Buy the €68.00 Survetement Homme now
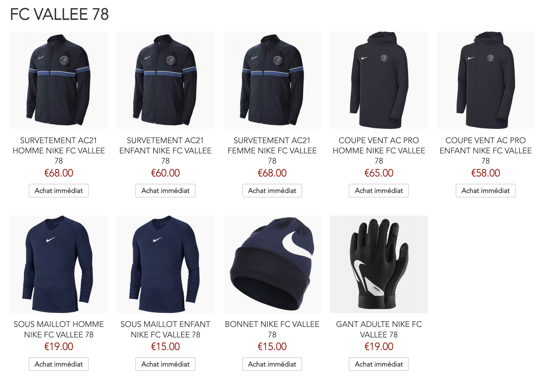543x392 pixels. point(59,191)
